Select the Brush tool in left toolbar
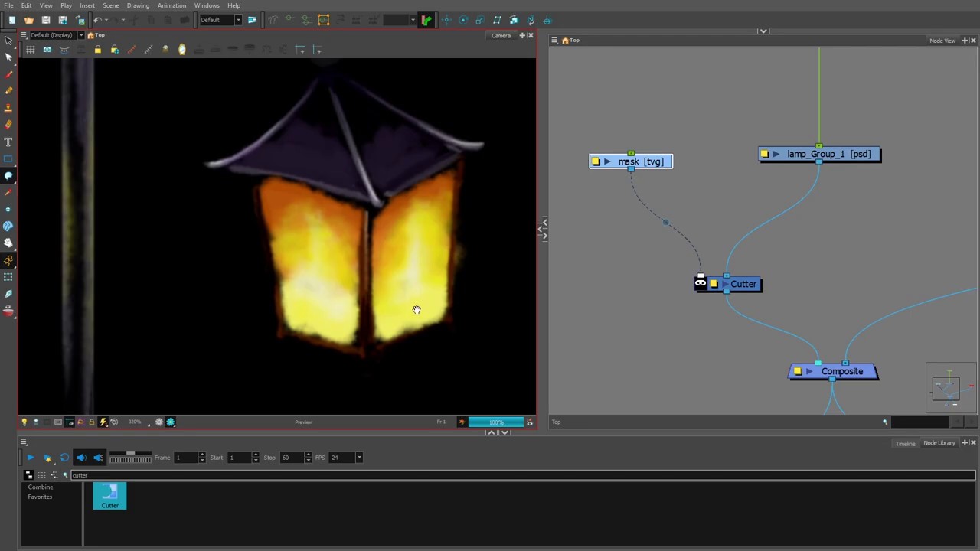Screen dimensions: 980x551 [8, 74]
